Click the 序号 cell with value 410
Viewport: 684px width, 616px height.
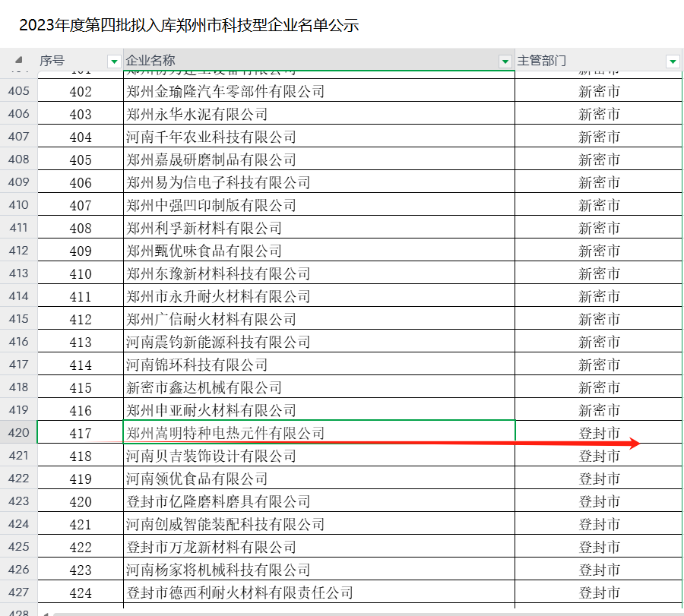point(80,273)
